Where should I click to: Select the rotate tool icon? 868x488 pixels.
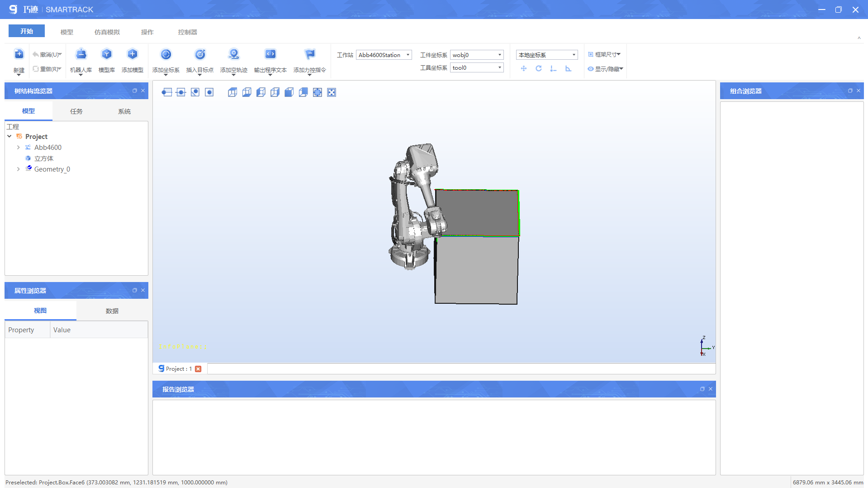pyautogui.click(x=539, y=68)
